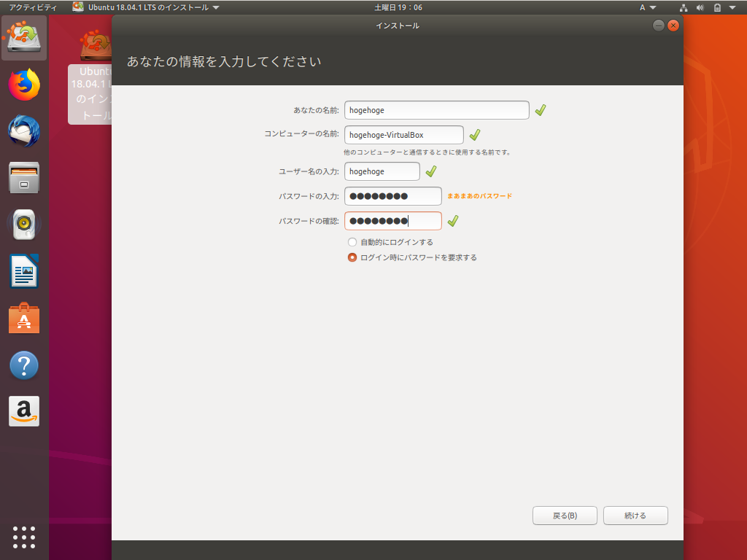Focus the パスワードの確認 field
The image size is (747, 560).
393,221
